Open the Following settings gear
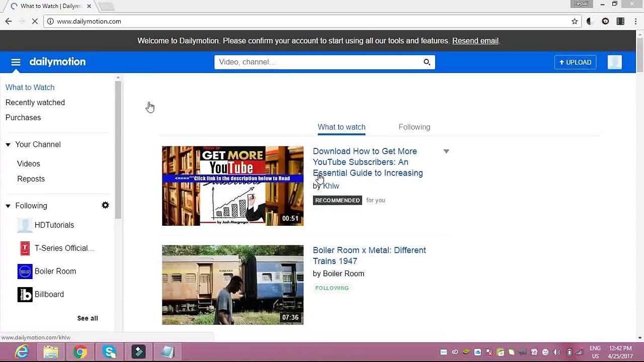Screen dimensions: 644x362 click(105, 205)
